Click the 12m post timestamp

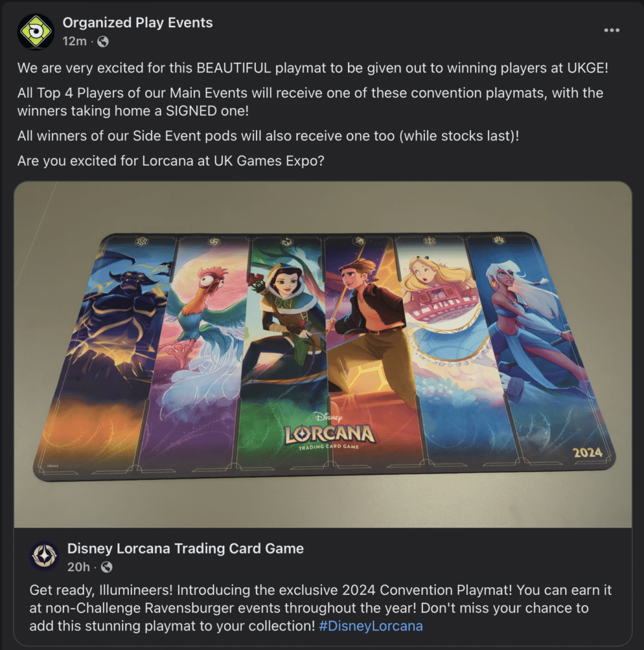75,41
